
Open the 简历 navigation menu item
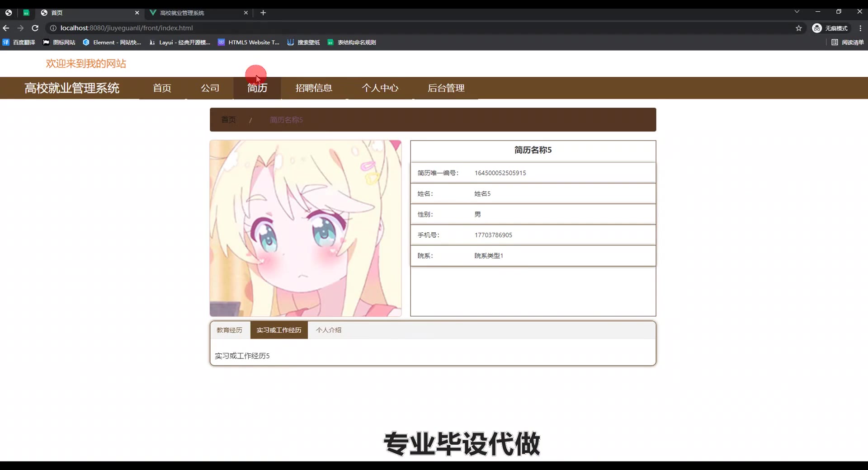pos(257,88)
